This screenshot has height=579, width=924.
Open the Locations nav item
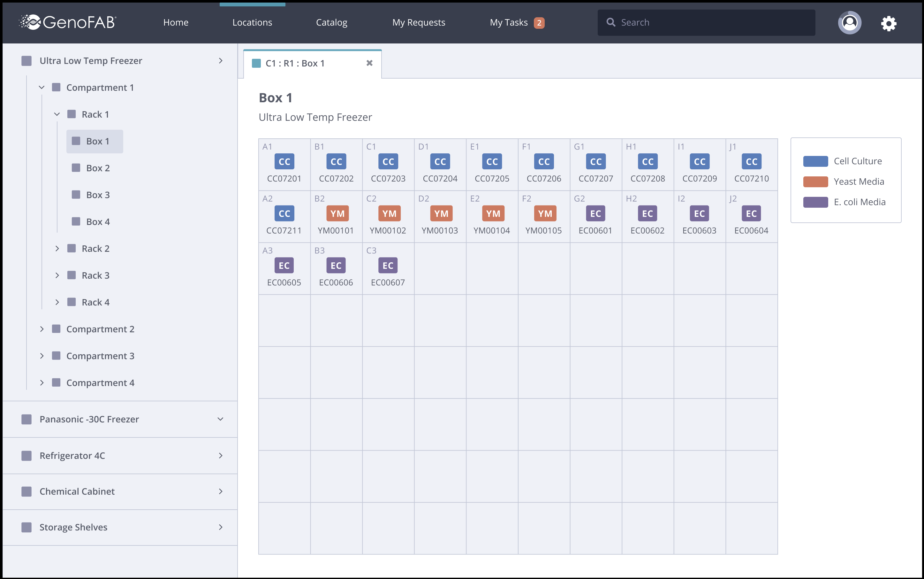[252, 22]
